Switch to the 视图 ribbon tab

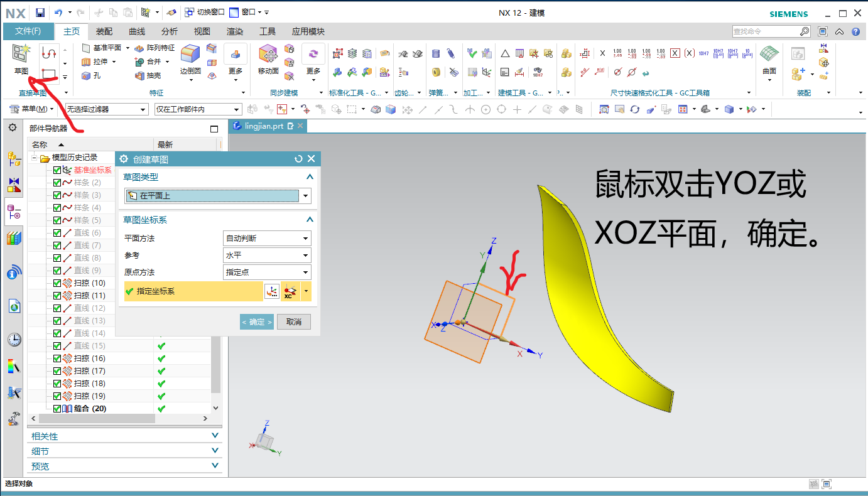coord(202,31)
